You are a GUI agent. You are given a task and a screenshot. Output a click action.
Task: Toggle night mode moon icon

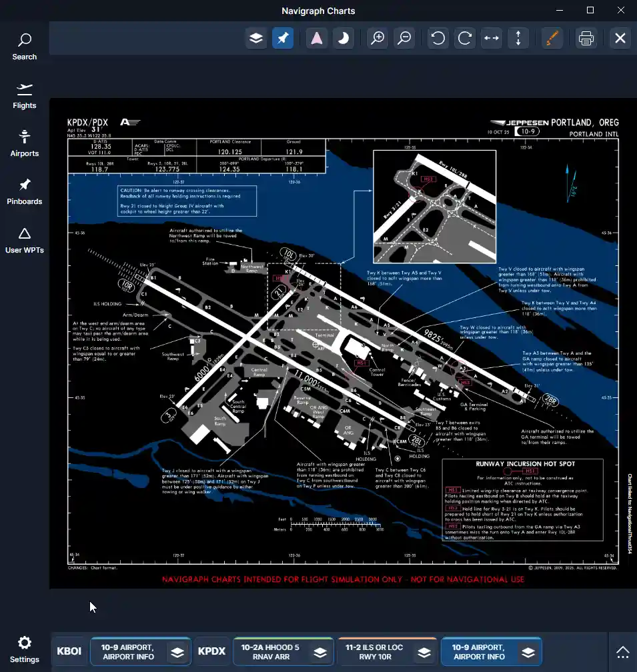coord(344,38)
